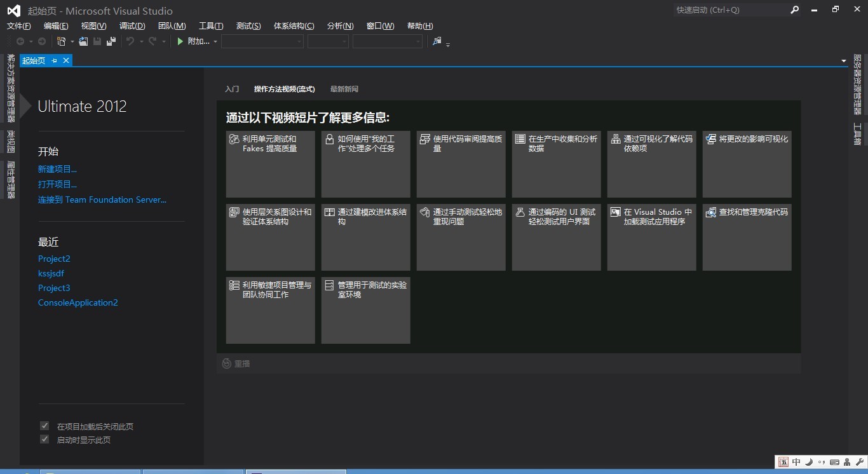
Task: Open the 在生产中收集和分析数据 video tile
Action: [x=556, y=164]
